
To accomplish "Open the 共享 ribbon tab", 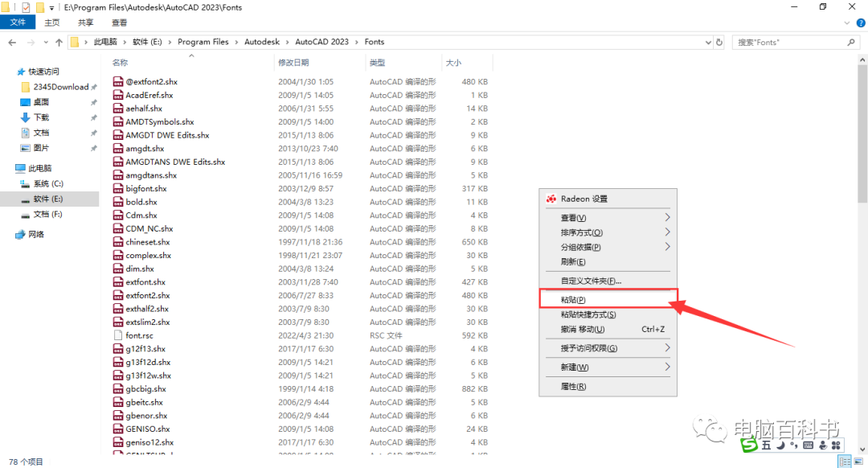I will coord(86,23).
